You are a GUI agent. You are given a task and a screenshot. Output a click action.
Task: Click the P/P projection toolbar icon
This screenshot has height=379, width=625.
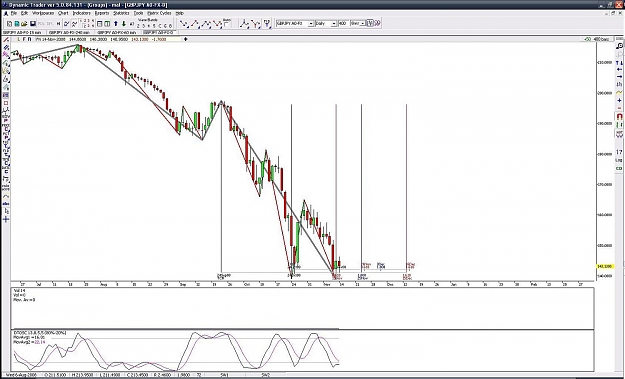coord(267,23)
